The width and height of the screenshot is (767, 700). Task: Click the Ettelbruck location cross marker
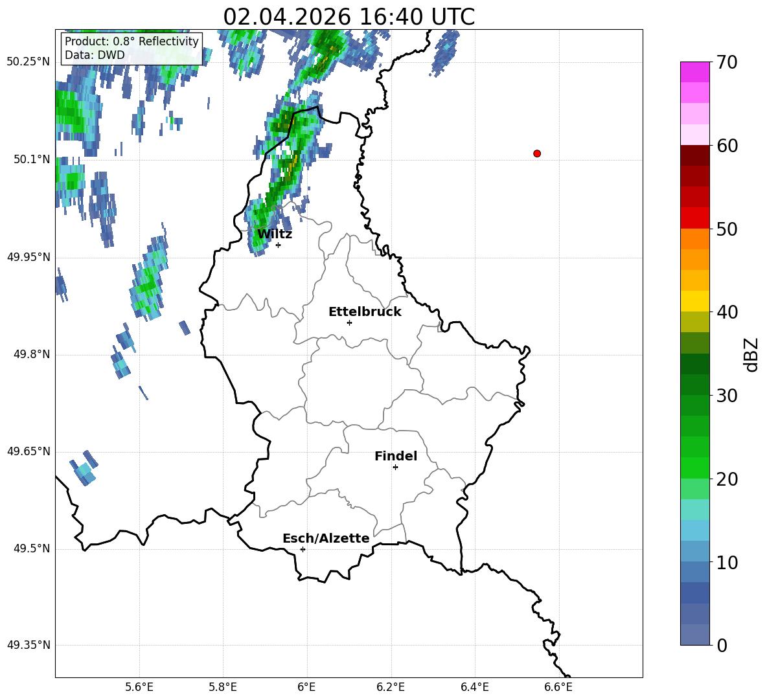tap(349, 322)
